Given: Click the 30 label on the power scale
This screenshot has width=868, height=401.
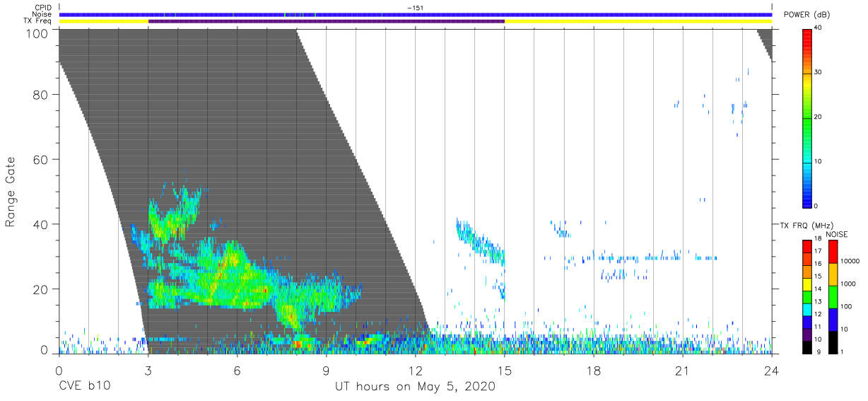Looking at the screenshot, I should (x=819, y=72).
